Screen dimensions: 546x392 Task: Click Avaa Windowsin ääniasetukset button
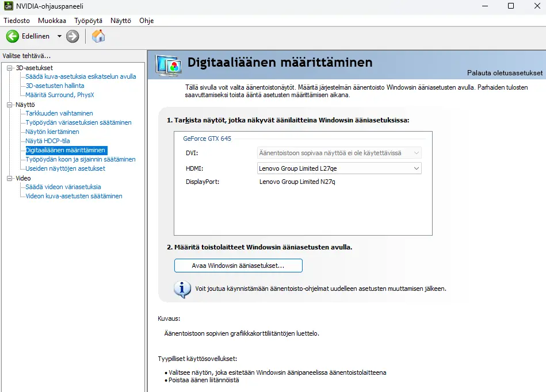[x=238, y=266]
